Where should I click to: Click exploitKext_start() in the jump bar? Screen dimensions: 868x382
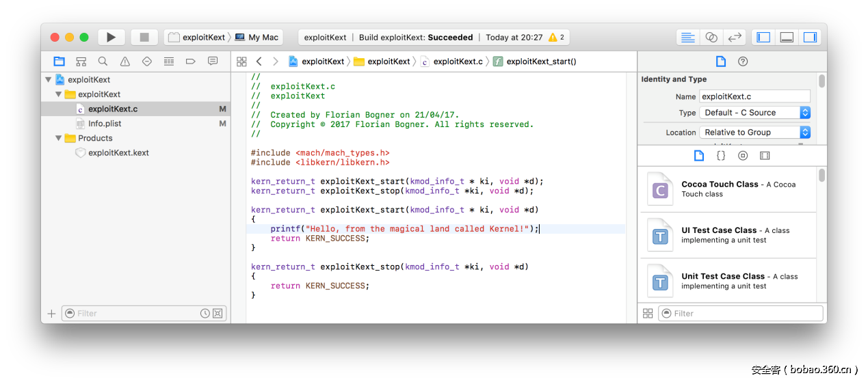(540, 62)
